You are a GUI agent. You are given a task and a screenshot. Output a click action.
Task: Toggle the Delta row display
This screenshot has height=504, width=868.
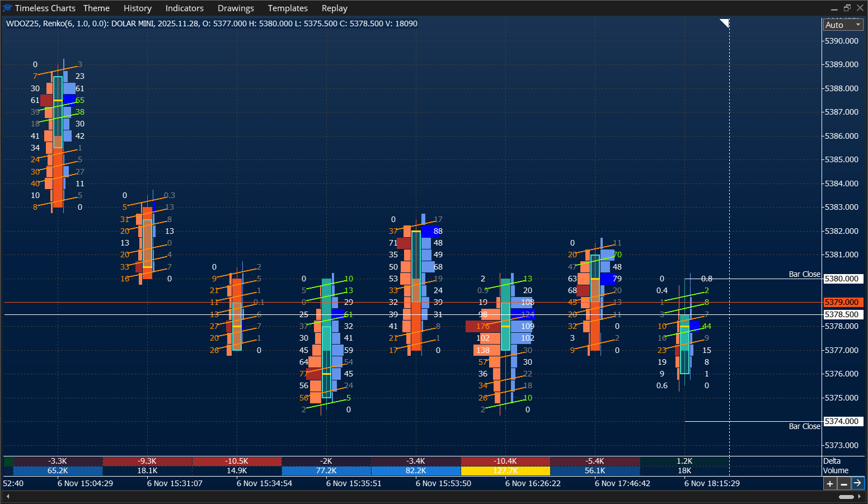point(832,461)
